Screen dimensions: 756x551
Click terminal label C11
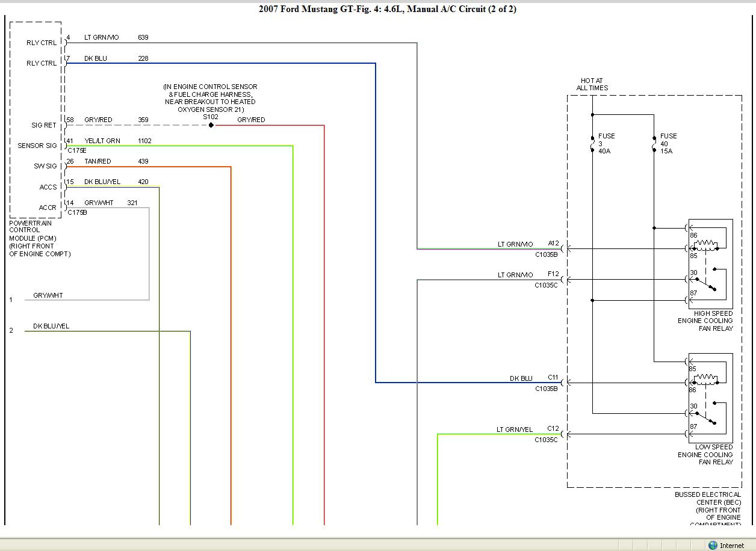tap(554, 378)
